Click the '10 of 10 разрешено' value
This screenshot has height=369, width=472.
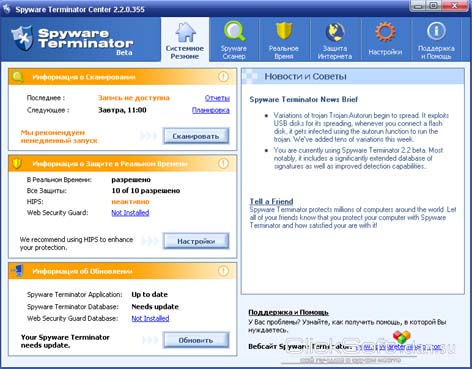pyautogui.click(x=146, y=191)
